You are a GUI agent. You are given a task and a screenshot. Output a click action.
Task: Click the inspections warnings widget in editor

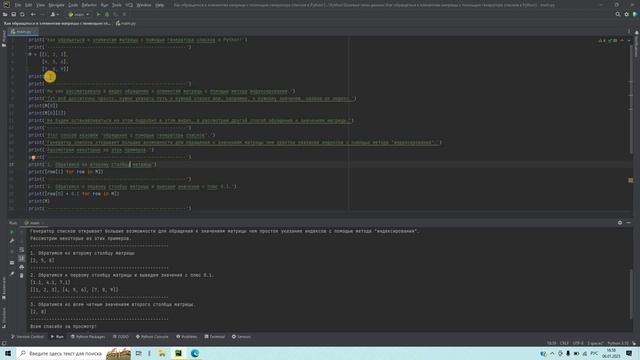(x=608, y=40)
